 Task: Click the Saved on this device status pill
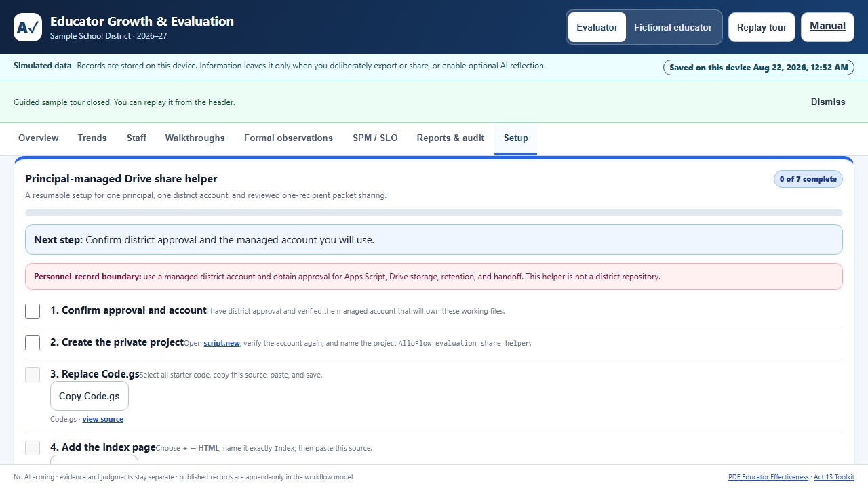pyautogui.click(x=759, y=67)
